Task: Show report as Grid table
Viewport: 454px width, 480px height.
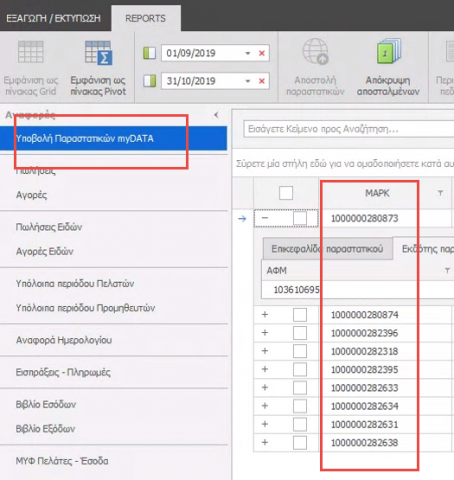Action: click(31, 68)
